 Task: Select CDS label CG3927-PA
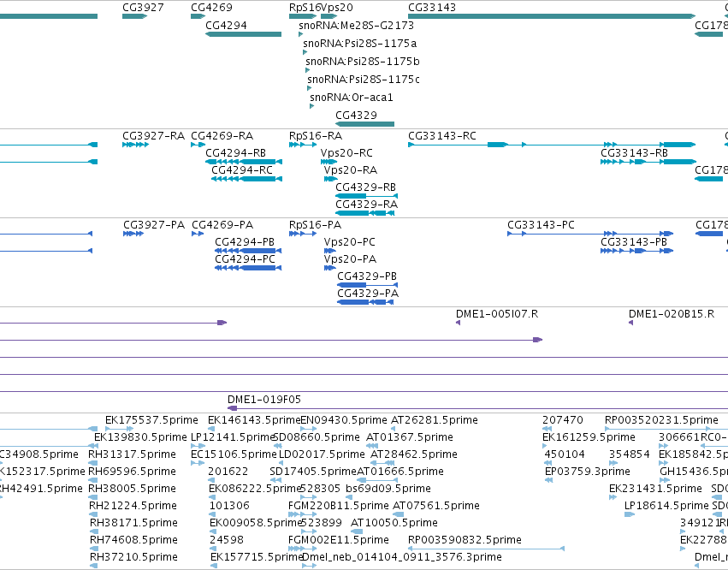(x=154, y=225)
